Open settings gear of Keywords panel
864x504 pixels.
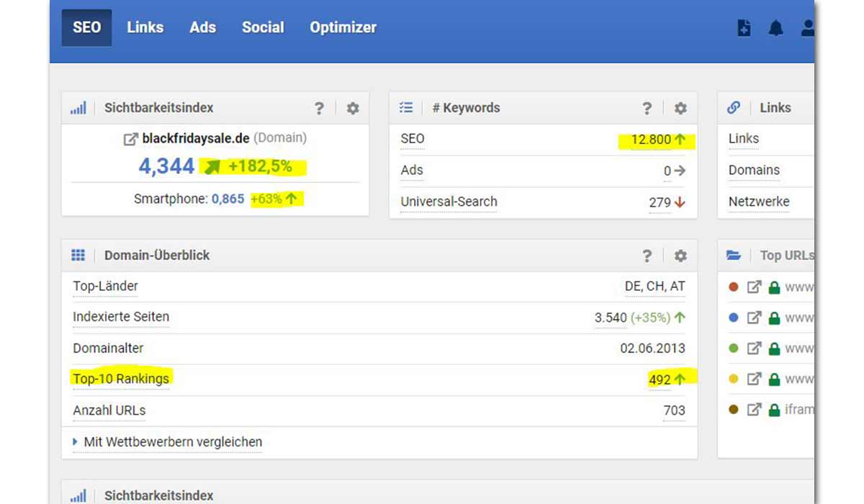[680, 108]
